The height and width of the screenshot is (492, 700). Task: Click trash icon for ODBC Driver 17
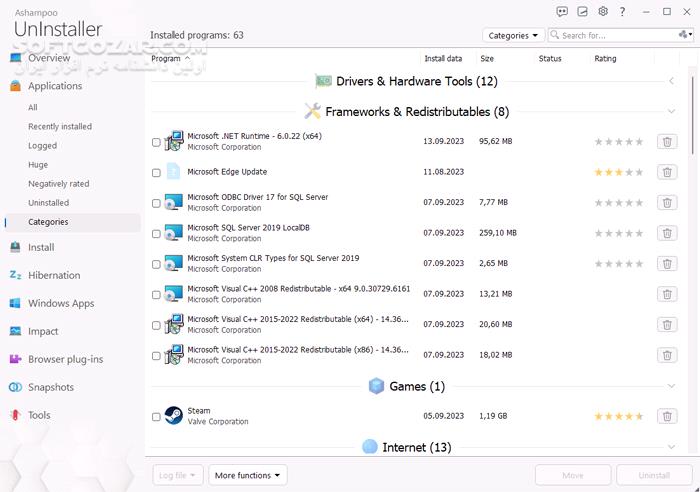[x=667, y=203]
